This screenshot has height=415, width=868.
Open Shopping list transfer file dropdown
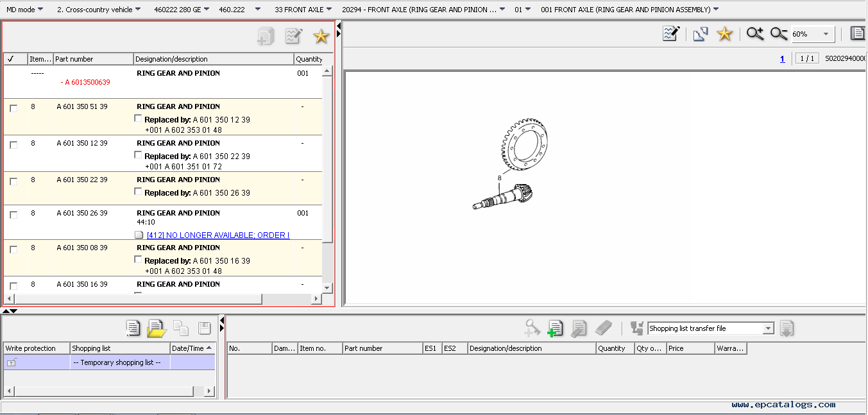(768, 328)
